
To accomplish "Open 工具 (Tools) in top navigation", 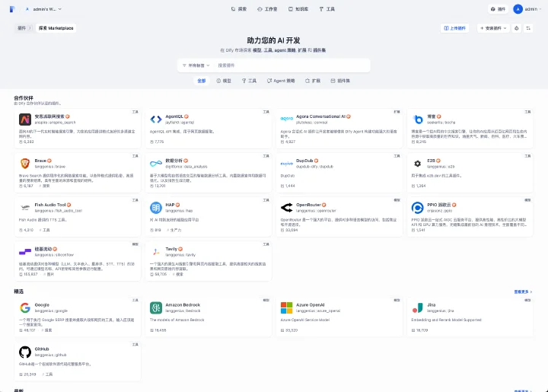I will click(x=327, y=9).
